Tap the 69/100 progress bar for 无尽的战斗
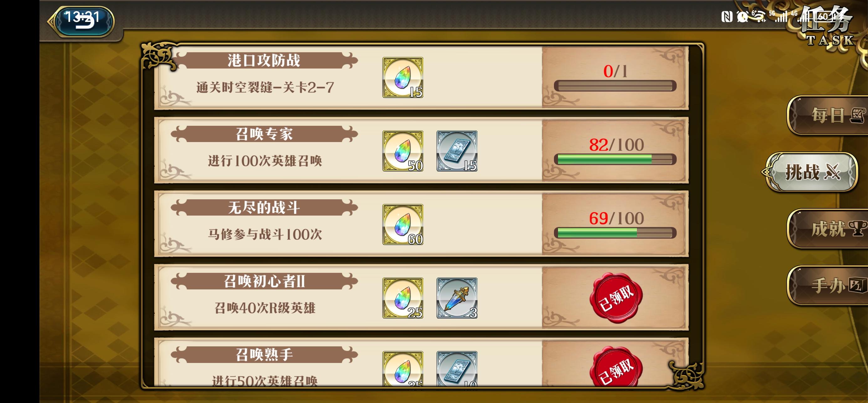Screen dimensions: 868x403 615,233
